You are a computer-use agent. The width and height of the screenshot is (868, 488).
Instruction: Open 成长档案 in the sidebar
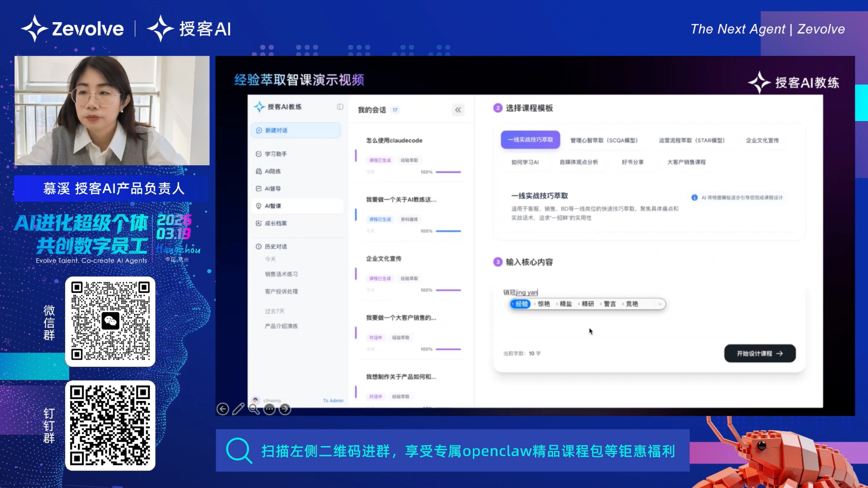point(275,223)
